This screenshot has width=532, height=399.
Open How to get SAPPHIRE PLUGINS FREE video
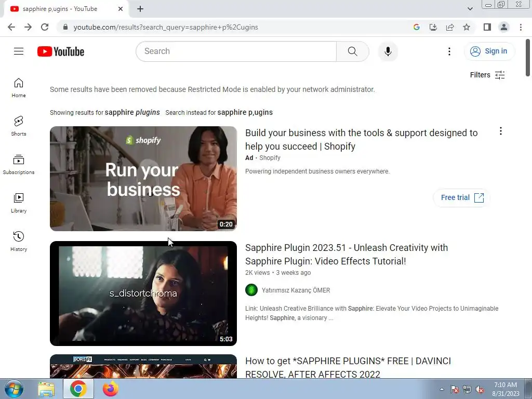click(348, 367)
